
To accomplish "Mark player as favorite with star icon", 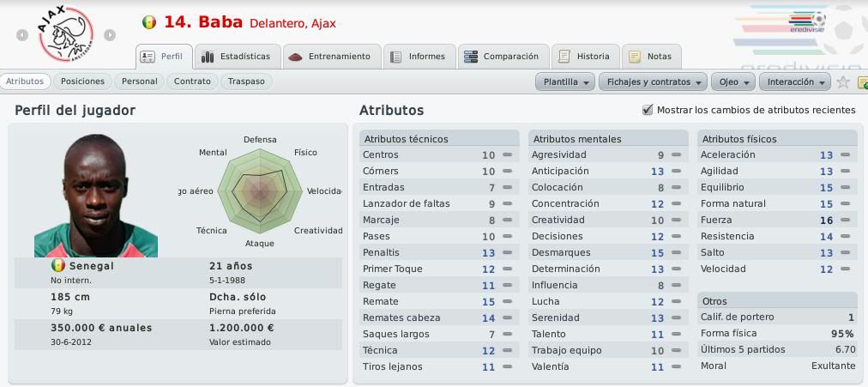I will pos(843,82).
